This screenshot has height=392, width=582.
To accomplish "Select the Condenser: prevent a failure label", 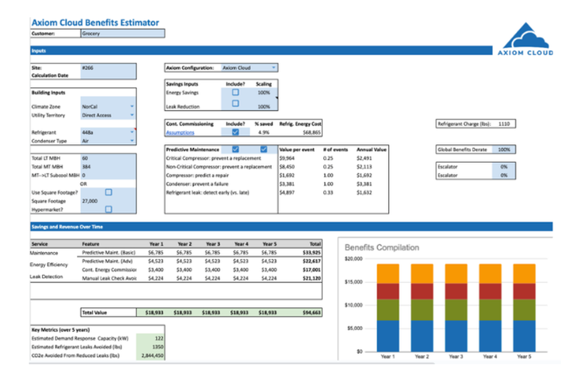I will pyautogui.click(x=197, y=184).
